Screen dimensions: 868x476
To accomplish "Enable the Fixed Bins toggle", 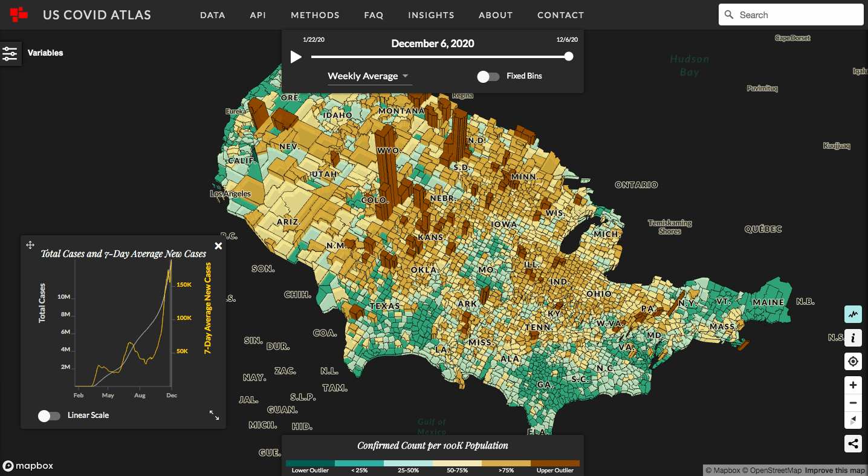I will (x=488, y=77).
